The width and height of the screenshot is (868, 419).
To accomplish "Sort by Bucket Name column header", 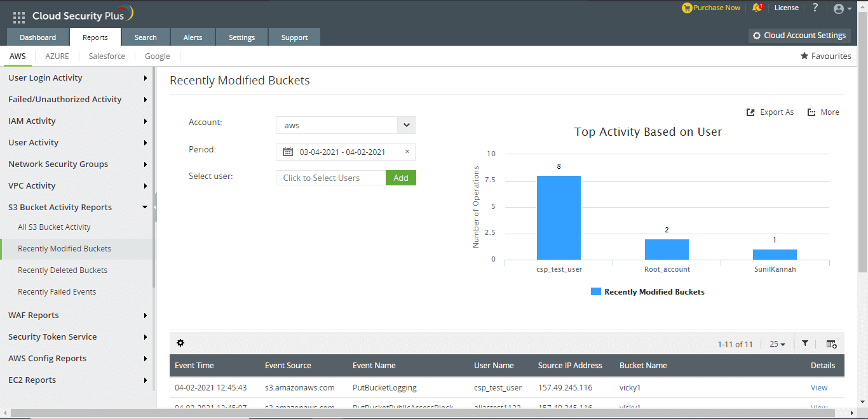I will click(x=643, y=365).
